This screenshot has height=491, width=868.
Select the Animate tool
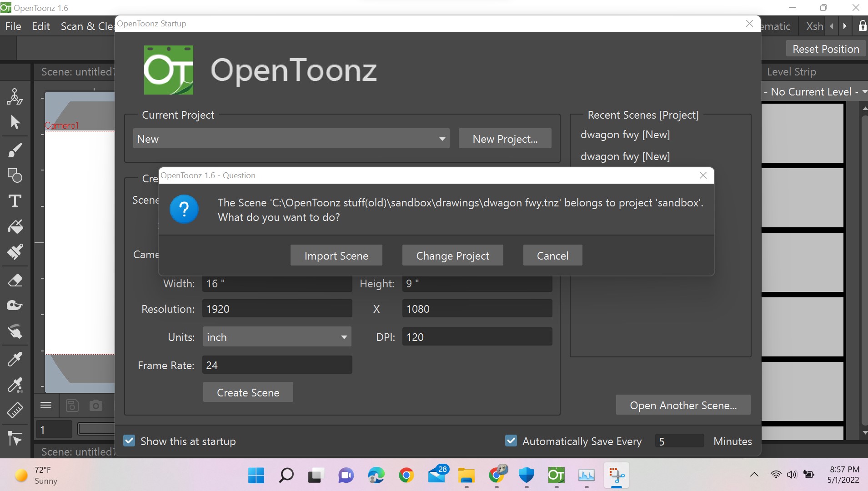pos(15,96)
